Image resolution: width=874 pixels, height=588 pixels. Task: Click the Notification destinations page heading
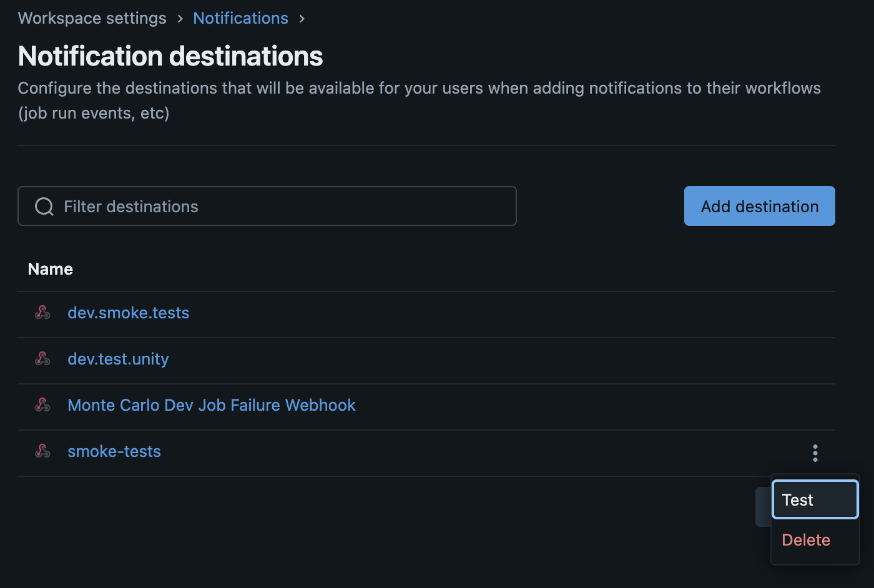tap(170, 56)
